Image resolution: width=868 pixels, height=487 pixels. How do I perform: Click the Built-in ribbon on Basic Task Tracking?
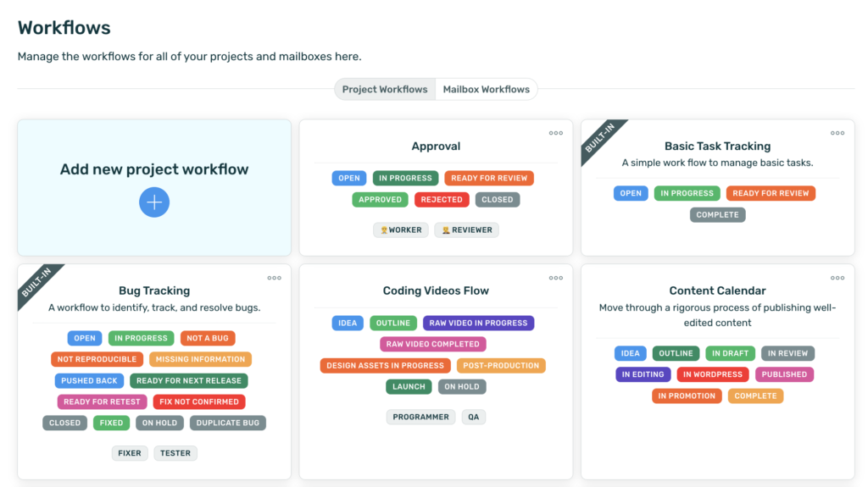pos(602,139)
